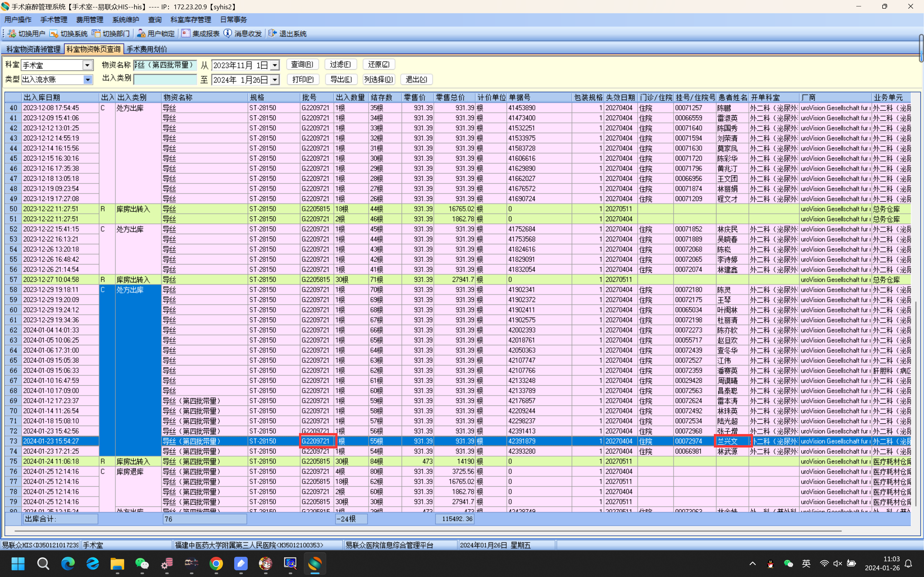This screenshot has height=577, width=924.
Task: Open WeChat icon in the taskbar
Action: click(x=142, y=564)
